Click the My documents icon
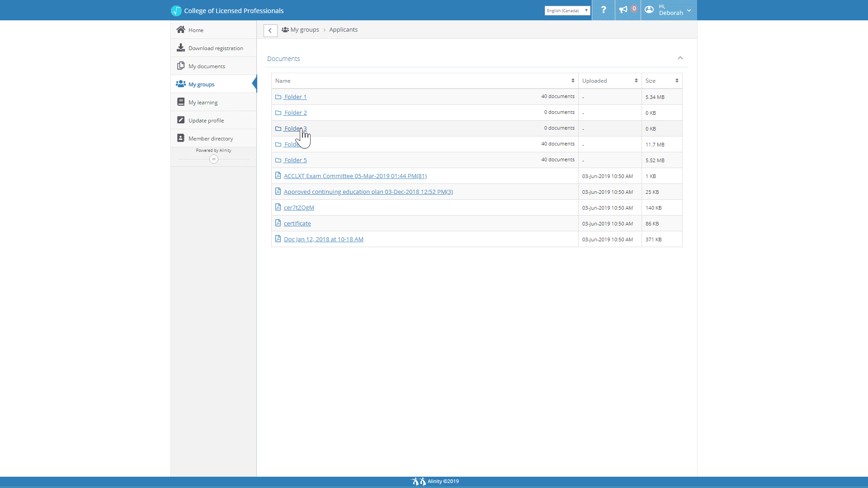This screenshot has width=868, height=488. [181, 66]
